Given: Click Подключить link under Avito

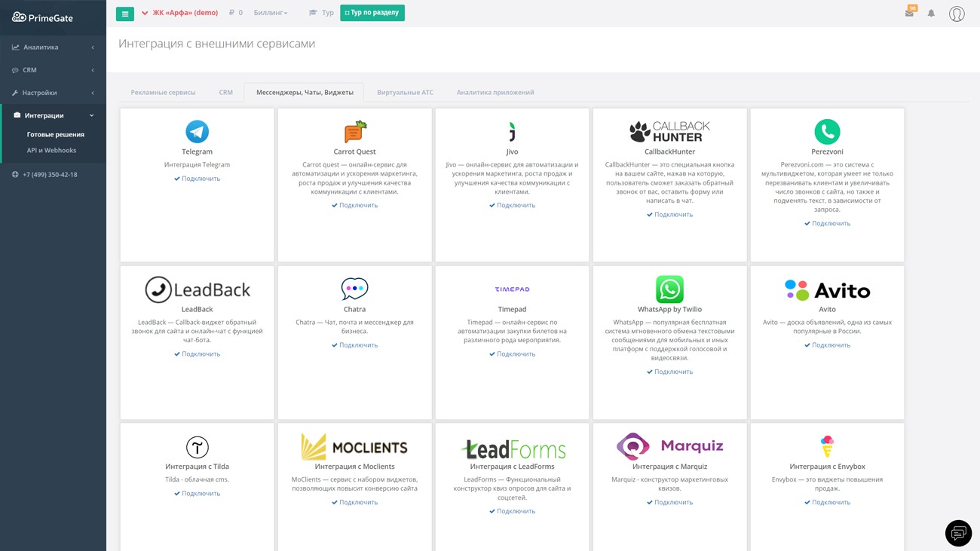Looking at the screenshot, I should tap(827, 345).
